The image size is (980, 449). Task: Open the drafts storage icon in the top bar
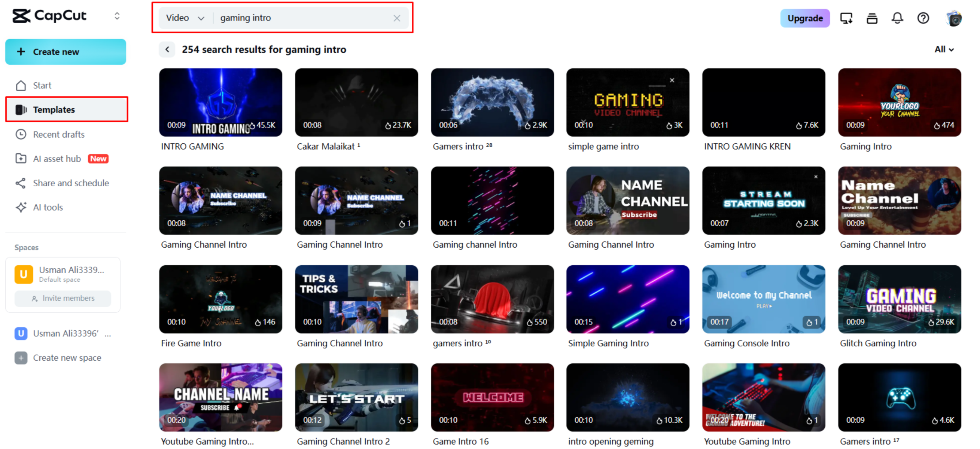click(x=872, y=18)
